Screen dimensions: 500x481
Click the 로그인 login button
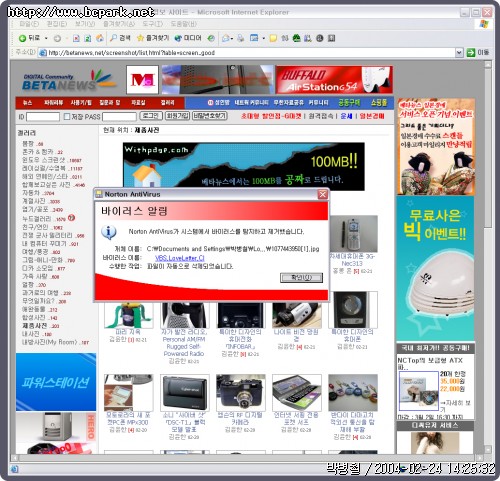coord(151,116)
